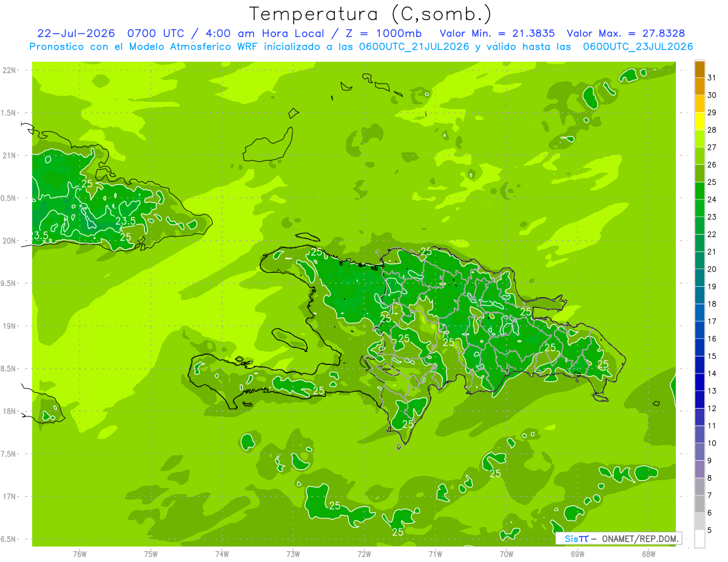Click the '21' value on the color scale
Viewport: 728px width, 562px height.
point(712,252)
